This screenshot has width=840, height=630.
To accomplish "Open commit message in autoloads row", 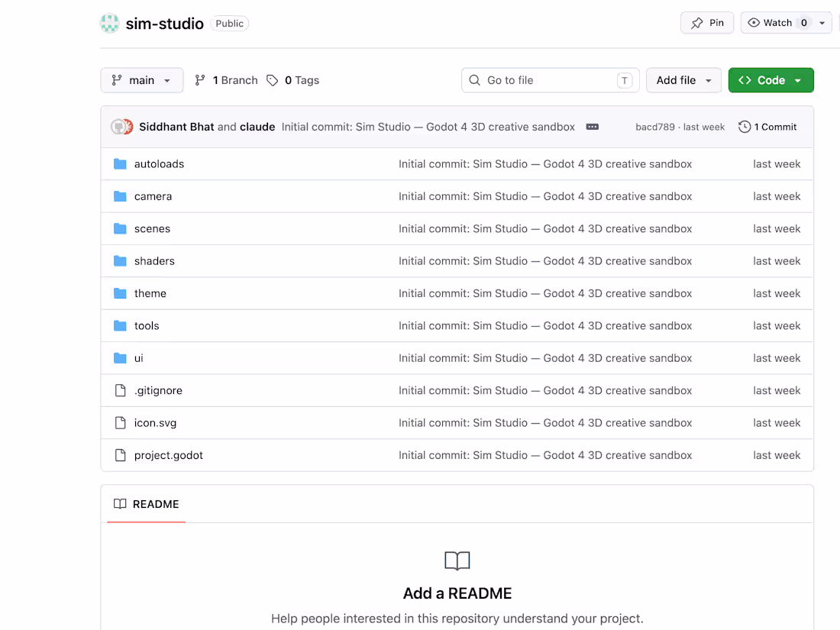I will pyautogui.click(x=545, y=164).
